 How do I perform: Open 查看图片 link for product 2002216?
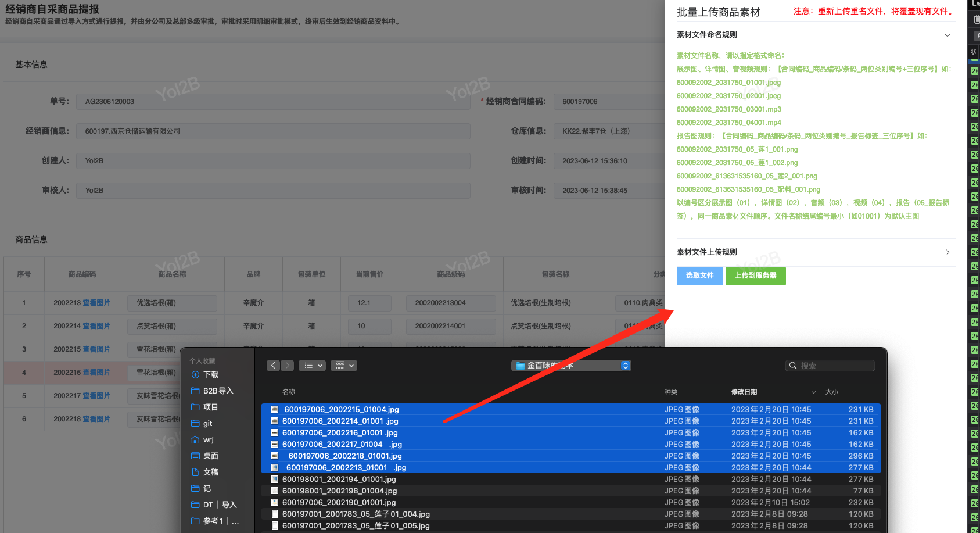click(x=96, y=373)
